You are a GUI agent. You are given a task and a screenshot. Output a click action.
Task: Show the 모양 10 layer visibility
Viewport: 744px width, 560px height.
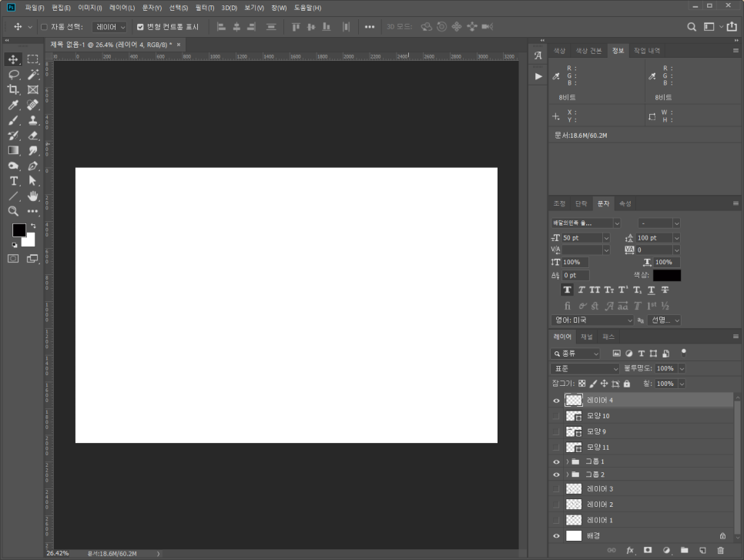[556, 416]
